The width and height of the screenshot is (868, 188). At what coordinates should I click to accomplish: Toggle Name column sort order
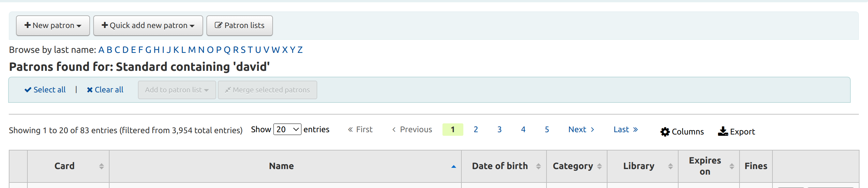[x=453, y=166]
